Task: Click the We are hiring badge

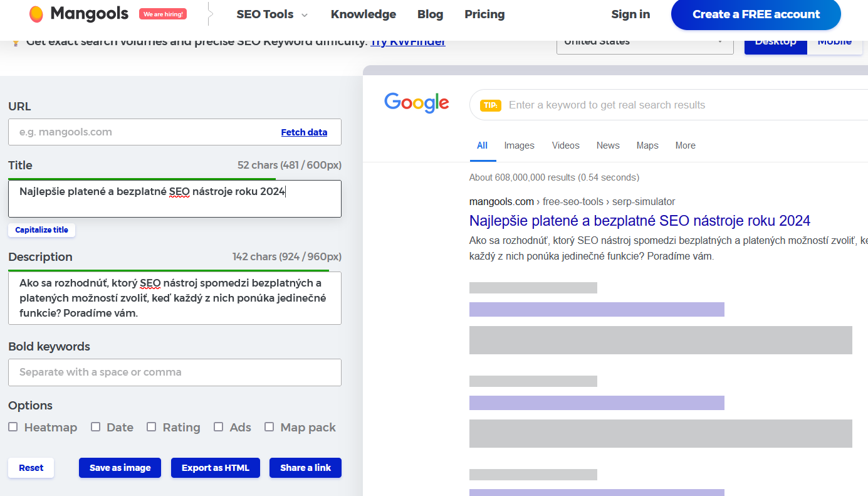Action: click(163, 14)
